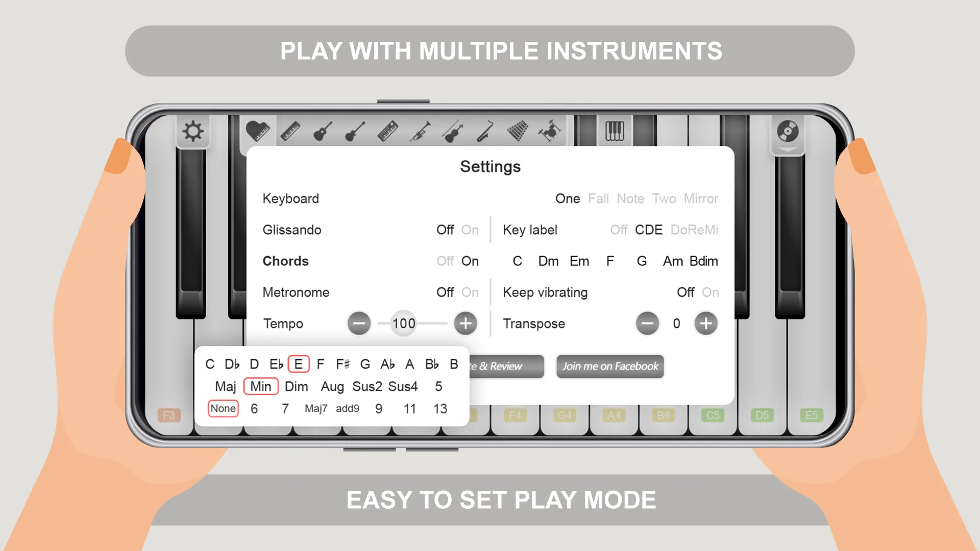Select None chord modifier
Image resolution: width=980 pixels, height=551 pixels.
[x=223, y=408]
